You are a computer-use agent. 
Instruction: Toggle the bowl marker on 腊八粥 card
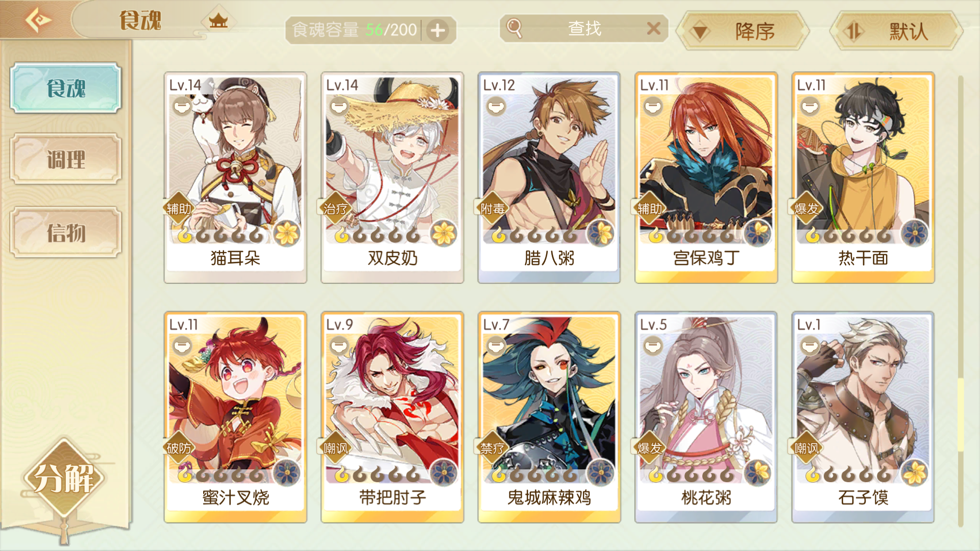(496, 107)
